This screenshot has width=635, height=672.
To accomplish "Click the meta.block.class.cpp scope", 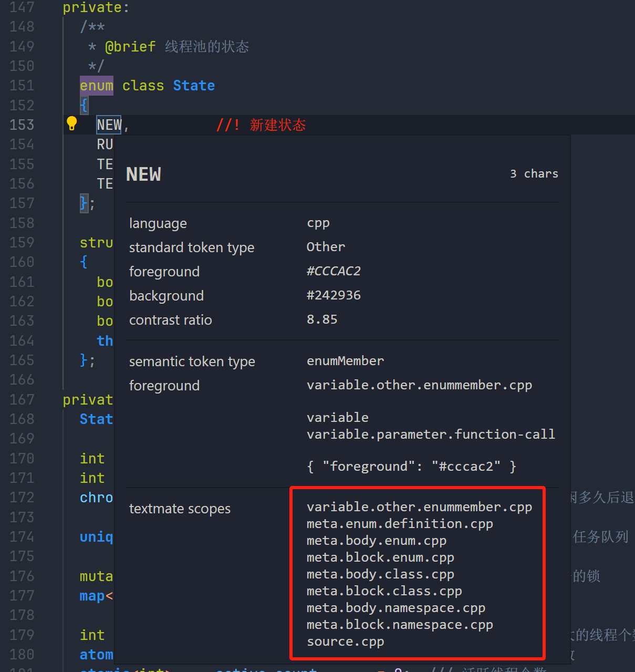I will (384, 591).
